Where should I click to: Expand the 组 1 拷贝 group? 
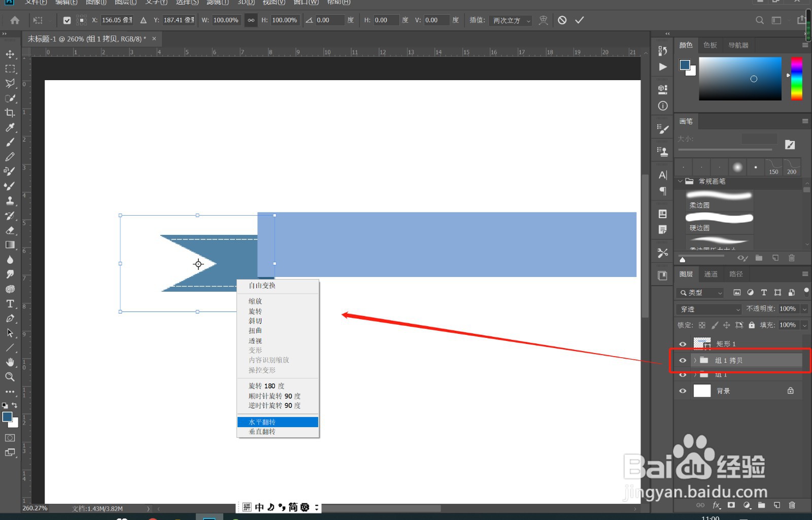[695, 360]
